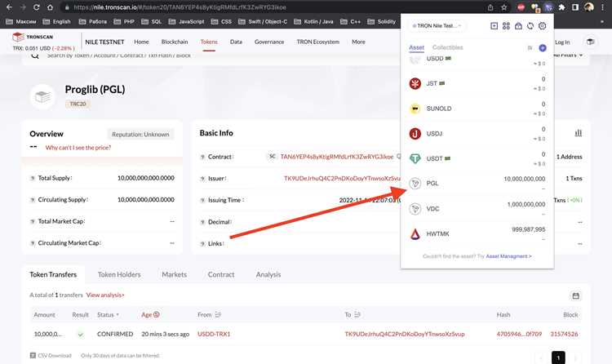
Task: Select the HWTMK asset row in TronLink
Action: (477, 233)
